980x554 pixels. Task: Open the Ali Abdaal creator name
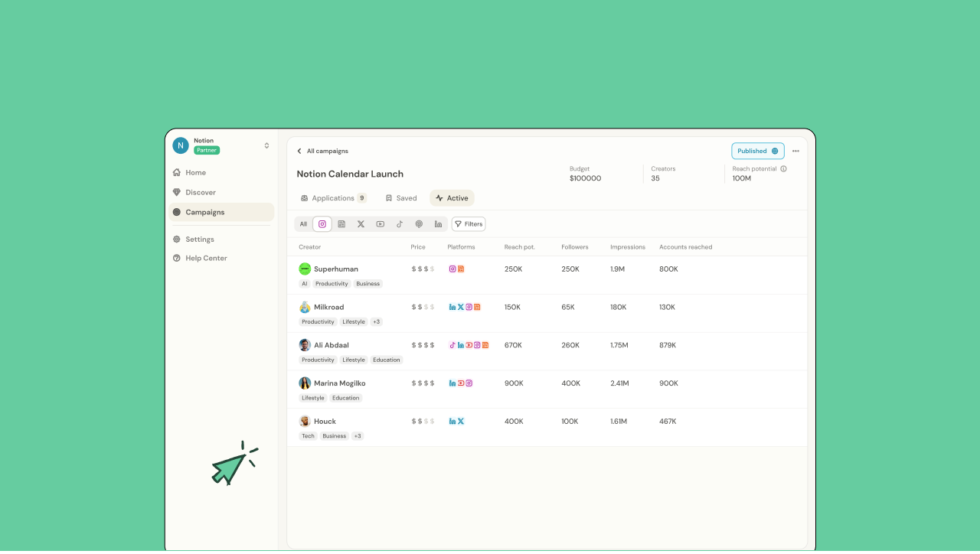click(332, 345)
